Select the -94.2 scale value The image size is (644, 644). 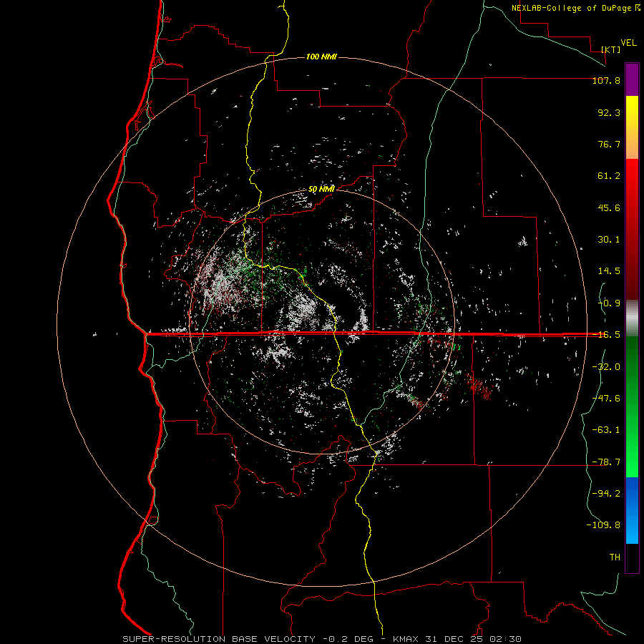point(606,494)
